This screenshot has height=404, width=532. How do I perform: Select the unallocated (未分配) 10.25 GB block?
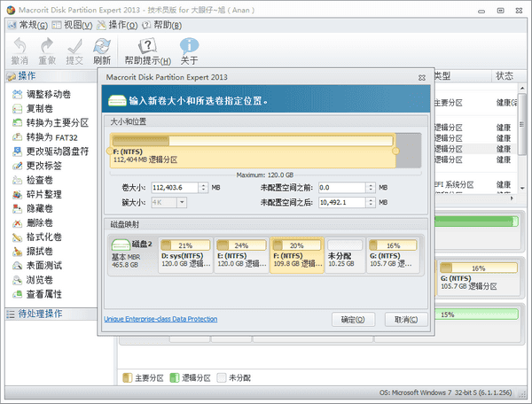[345, 255]
